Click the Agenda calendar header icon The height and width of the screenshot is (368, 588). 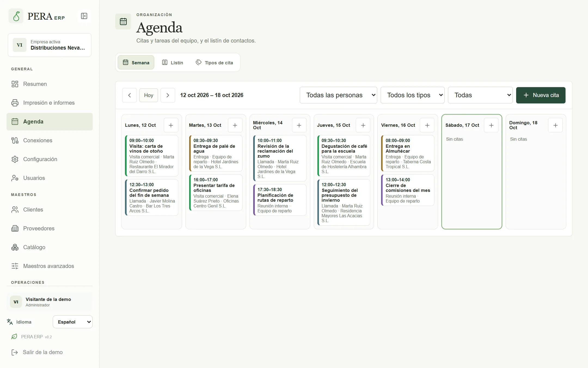[123, 22]
